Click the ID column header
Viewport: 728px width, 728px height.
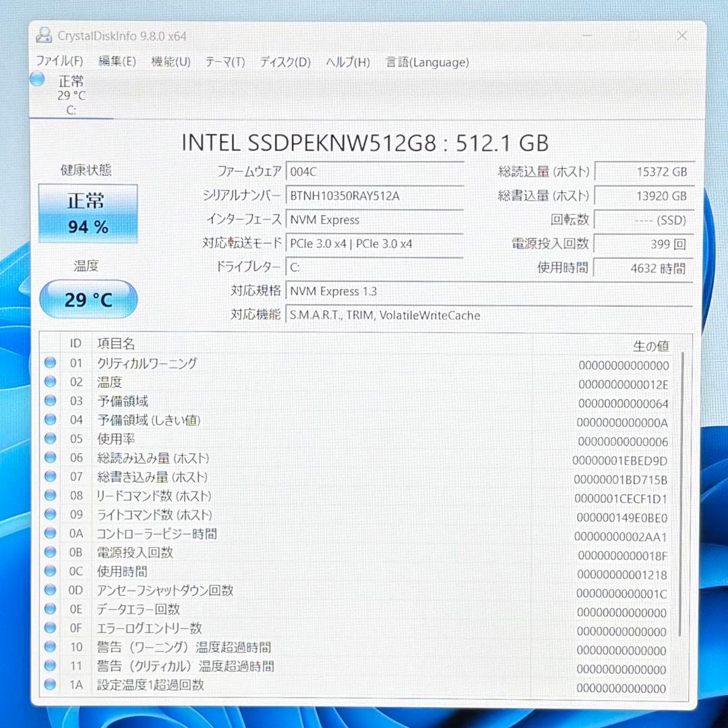point(75,344)
